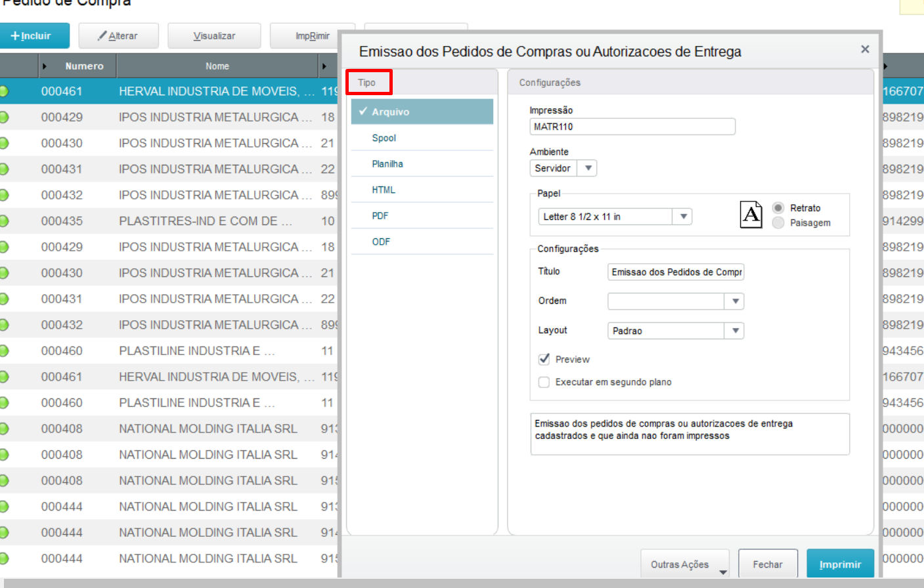This screenshot has height=588, width=924.
Task: Click the pencil icon on Alterar
Action: (x=102, y=35)
